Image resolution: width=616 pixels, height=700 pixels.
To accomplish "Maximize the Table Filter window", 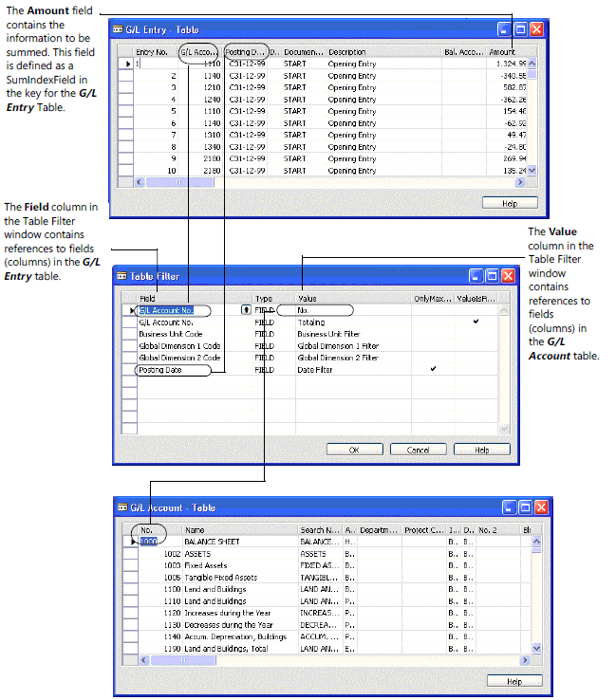I will point(492,276).
